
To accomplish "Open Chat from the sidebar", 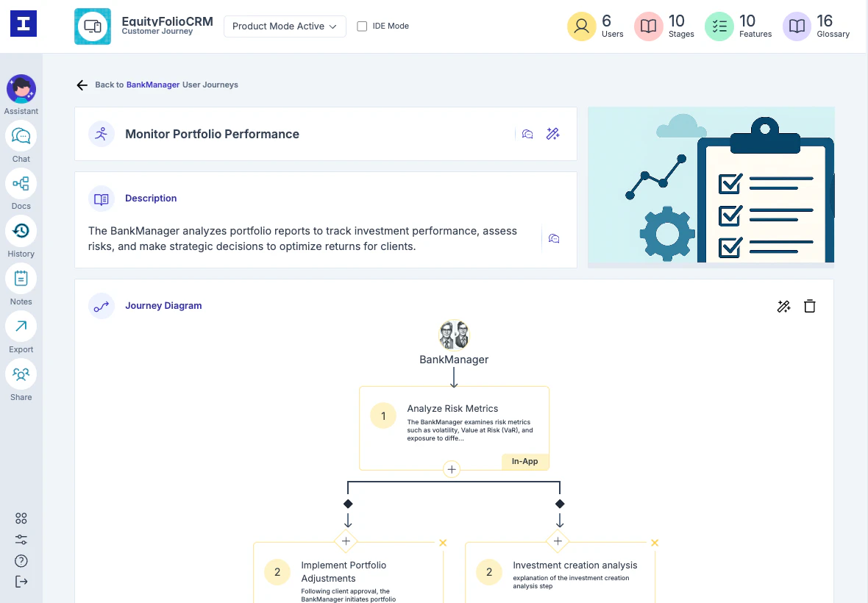I will point(21,137).
